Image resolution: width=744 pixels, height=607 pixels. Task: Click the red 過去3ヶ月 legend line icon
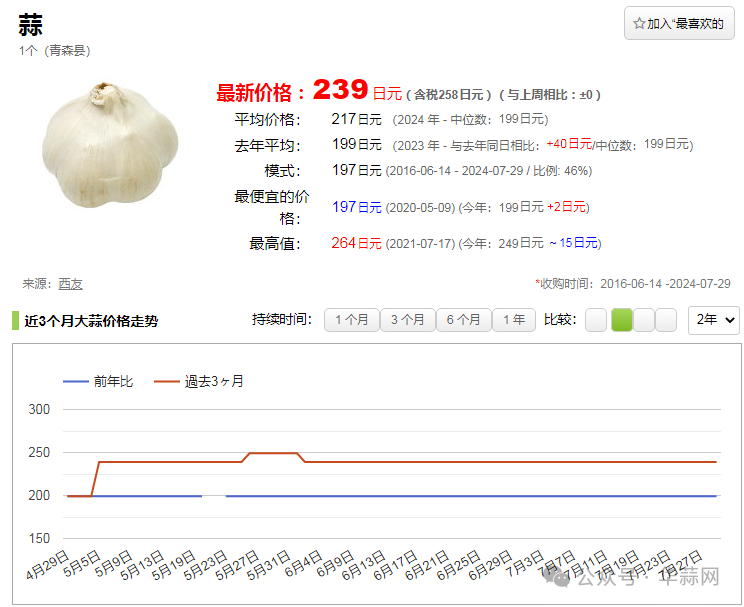(166, 381)
